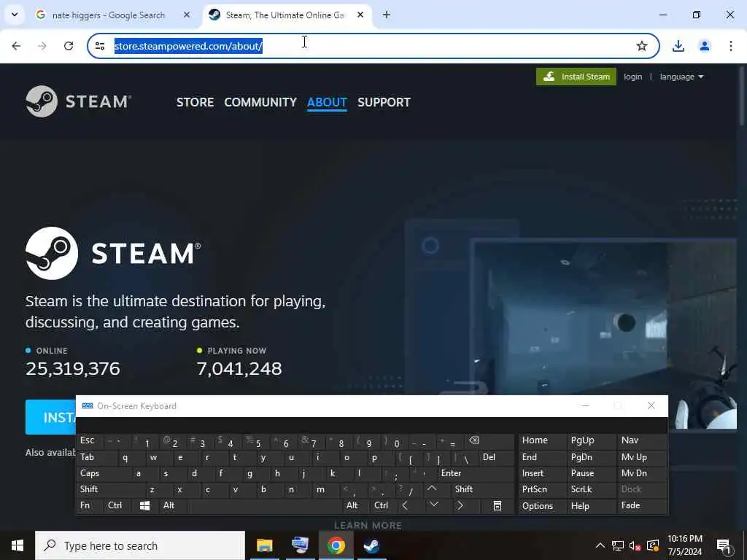The width and height of the screenshot is (747, 560).
Task: Click the green Install Steam button
Action: click(576, 77)
